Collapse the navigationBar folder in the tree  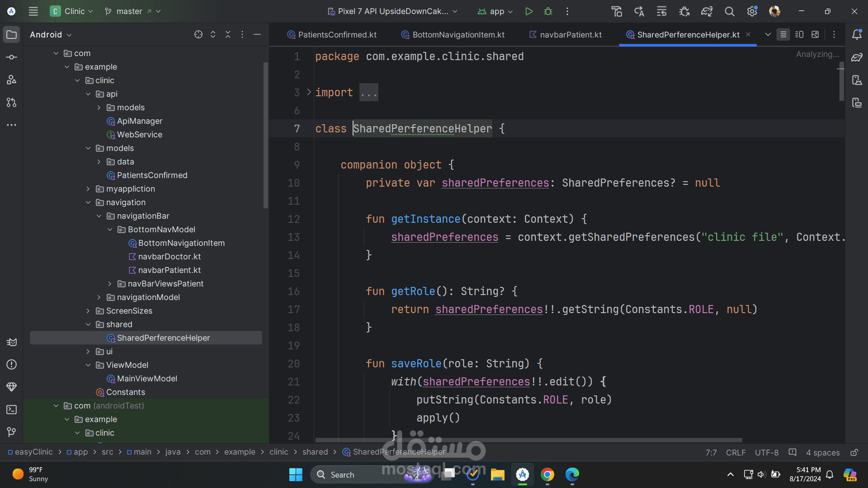[99, 216]
